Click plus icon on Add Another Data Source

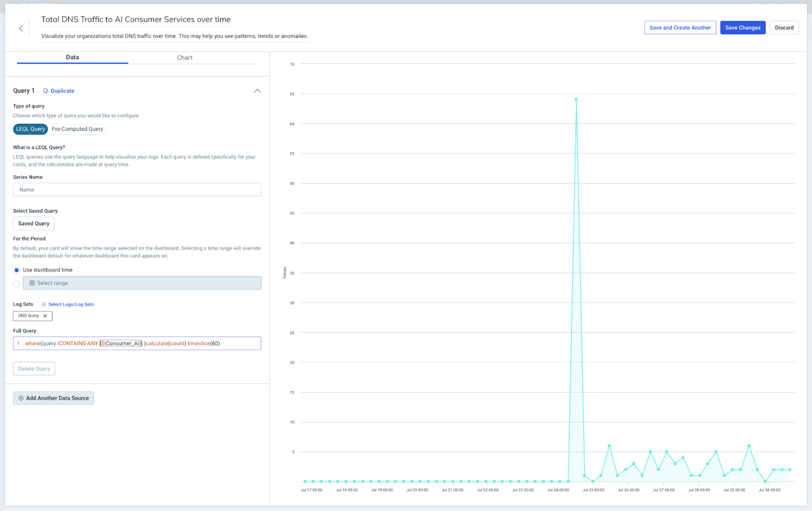[21, 398]
